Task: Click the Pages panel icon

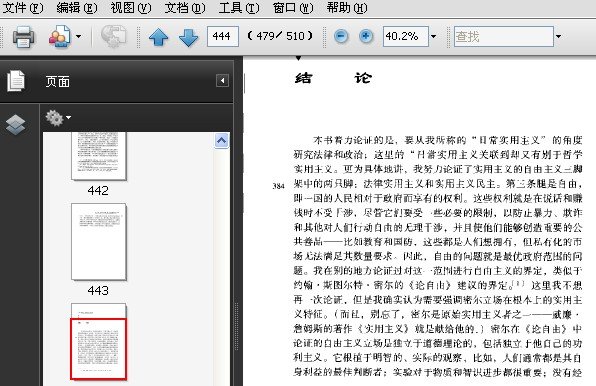Action: click(16, 81)
